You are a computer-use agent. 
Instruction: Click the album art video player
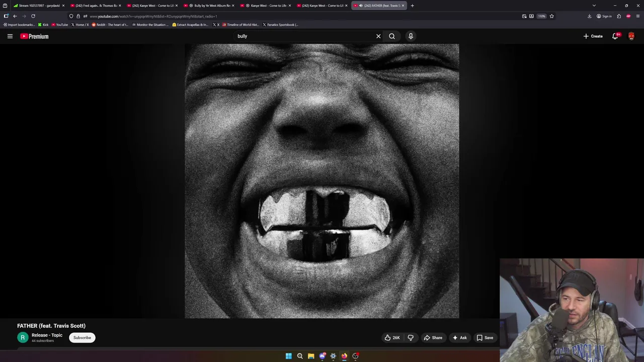click(321, 181)
